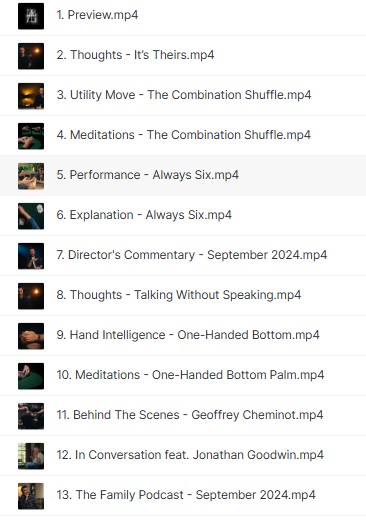
Task: Click thumbnail for Meditations Combination Shuffle video
Action: [x=31, y=136]
